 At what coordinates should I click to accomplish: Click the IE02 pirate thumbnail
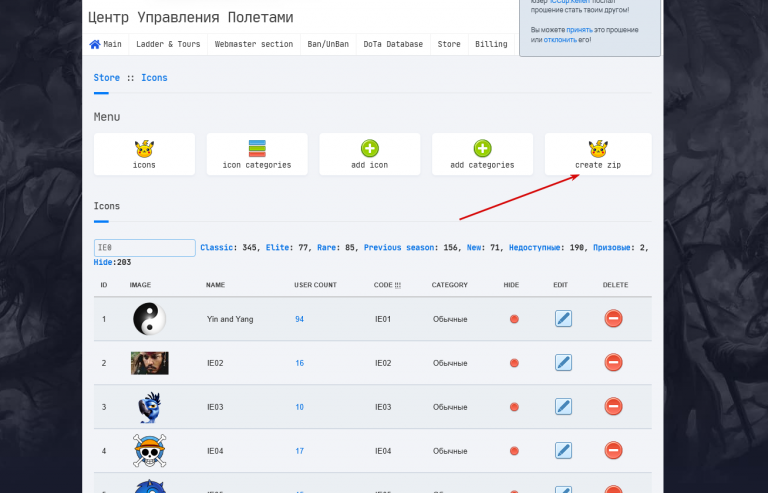click(x=149, y=363)
